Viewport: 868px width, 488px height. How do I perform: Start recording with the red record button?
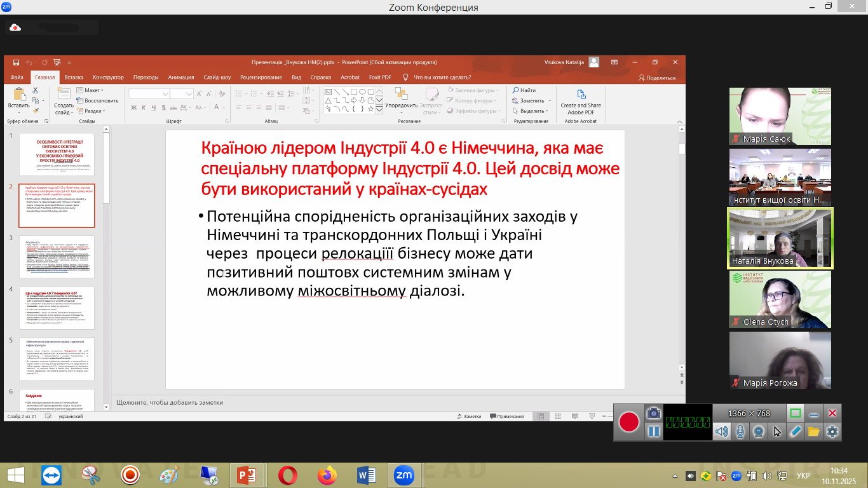click(x=629, y=423)
